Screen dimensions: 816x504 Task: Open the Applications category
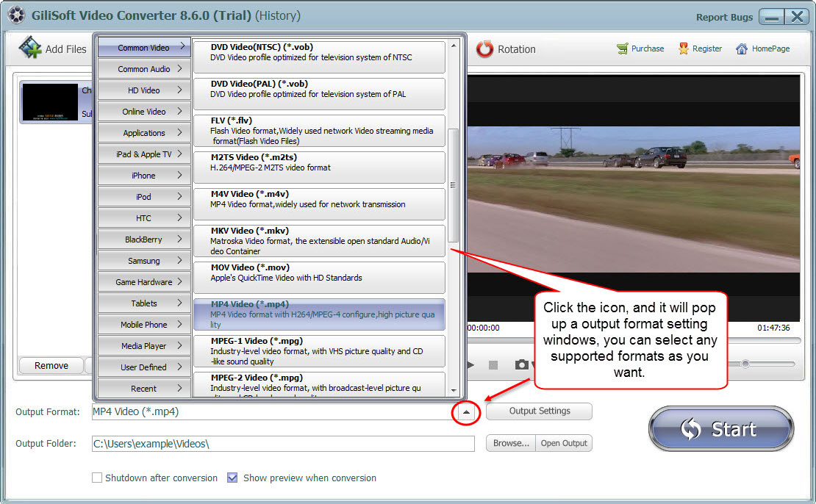(144, 133)
